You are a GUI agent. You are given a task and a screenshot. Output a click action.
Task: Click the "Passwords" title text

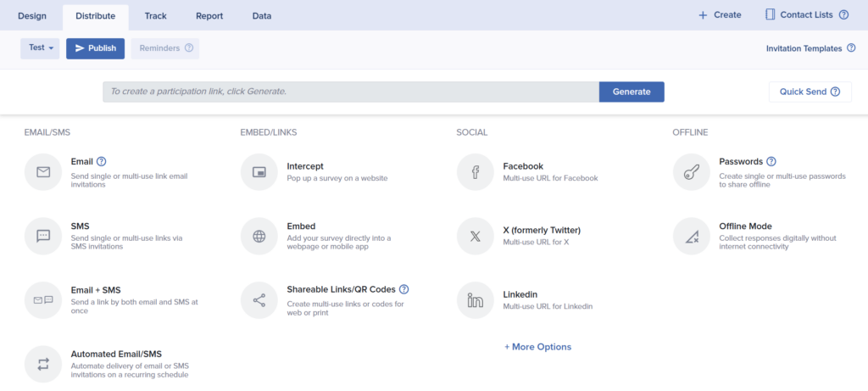(741, 162)
